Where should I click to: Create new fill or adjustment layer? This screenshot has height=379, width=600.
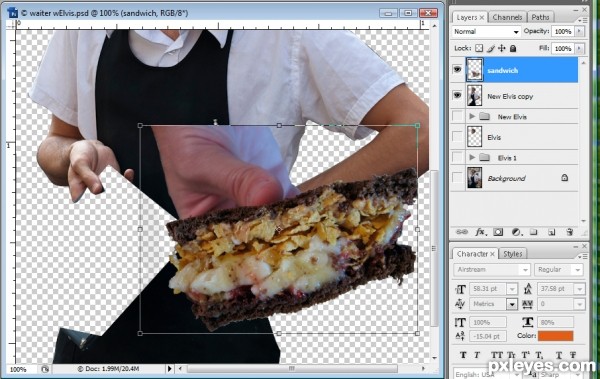tap(516, 232)
